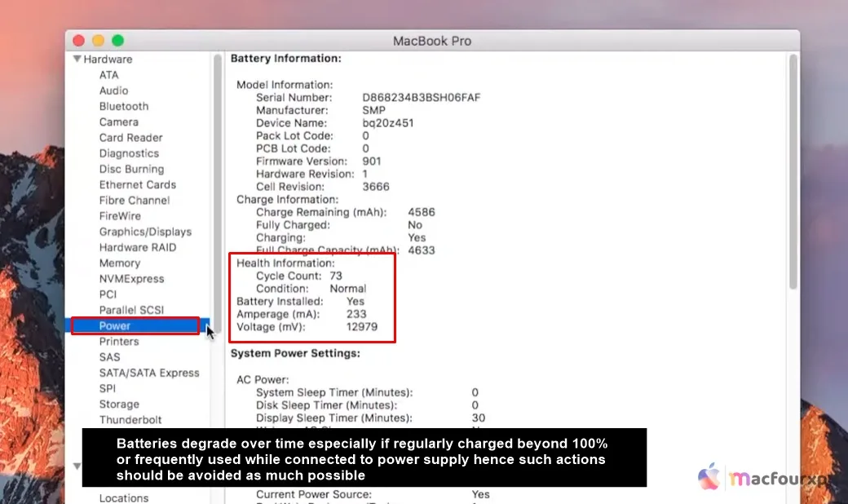Click the Cycle Count value 73
This screenshot has height=504, width=848.
coord(336,276)
